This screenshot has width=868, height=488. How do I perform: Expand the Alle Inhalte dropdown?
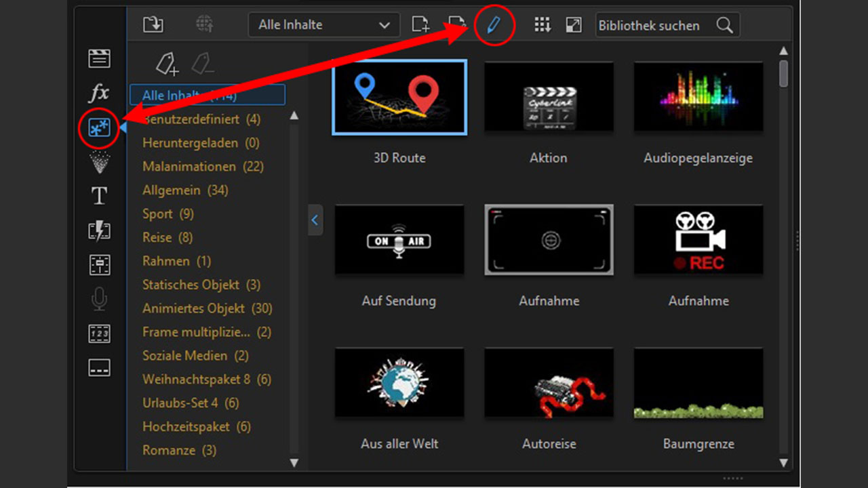tap(324, 25)
